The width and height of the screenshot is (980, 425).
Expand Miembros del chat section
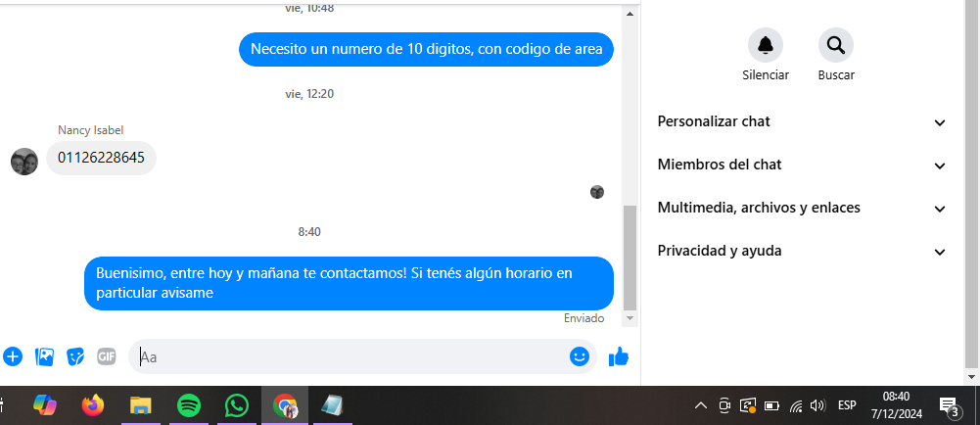point(802,165)
